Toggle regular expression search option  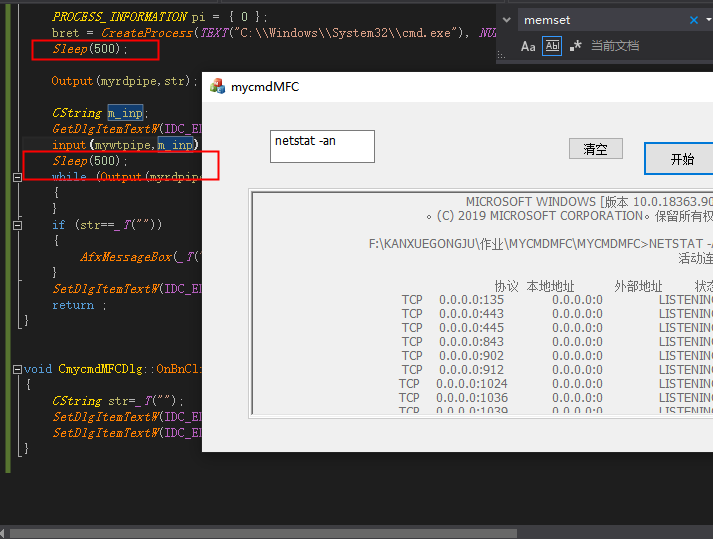[576, 46]
